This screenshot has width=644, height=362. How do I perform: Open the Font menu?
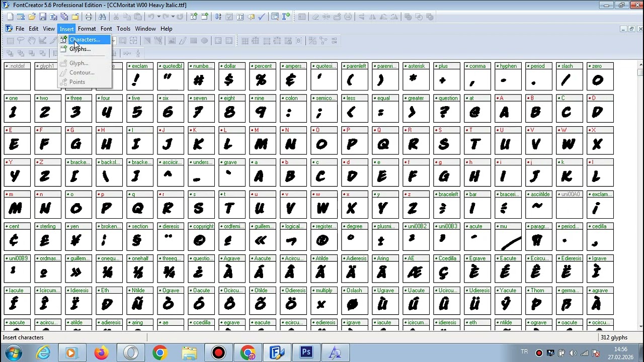pyautogui.click(x=106, y=29)
